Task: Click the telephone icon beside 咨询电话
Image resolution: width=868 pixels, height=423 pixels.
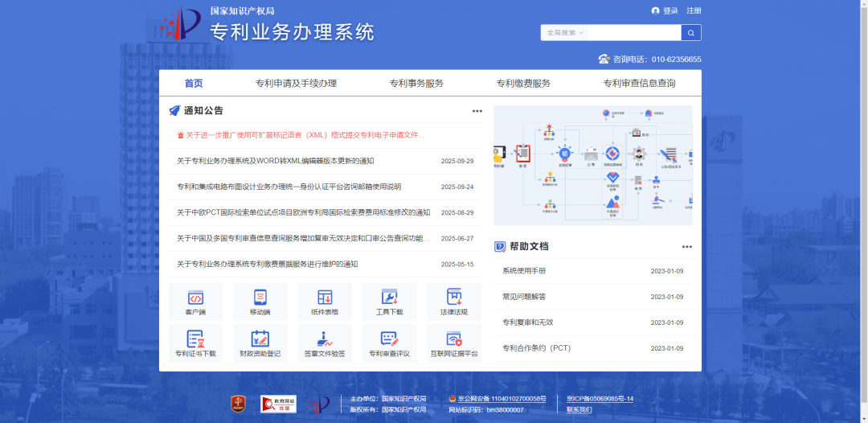Action: (604, 59)
